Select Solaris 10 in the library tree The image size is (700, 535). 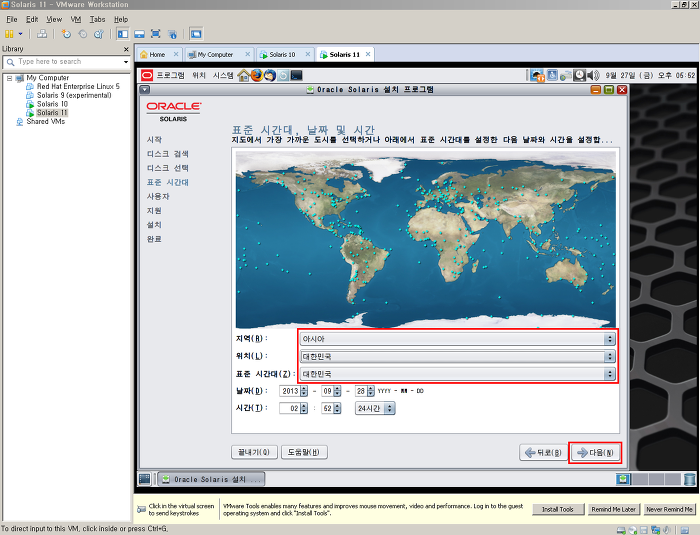[52, 104]
